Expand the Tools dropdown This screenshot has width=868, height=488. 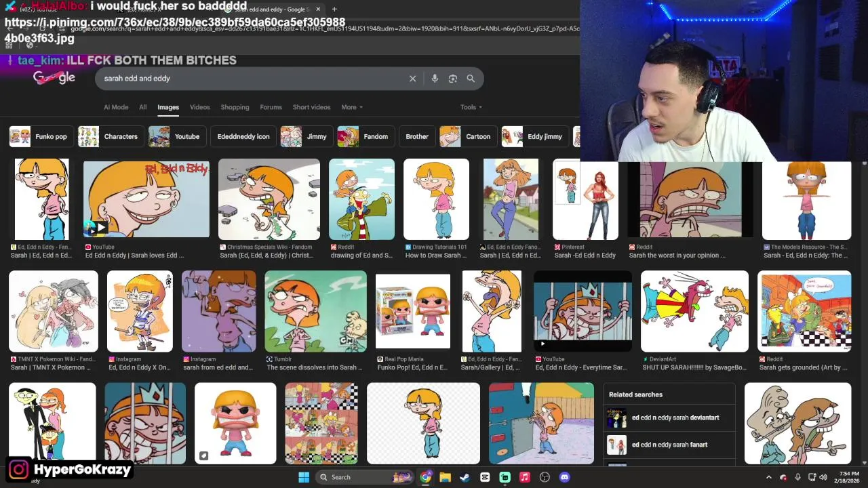[x=471, y=107]
